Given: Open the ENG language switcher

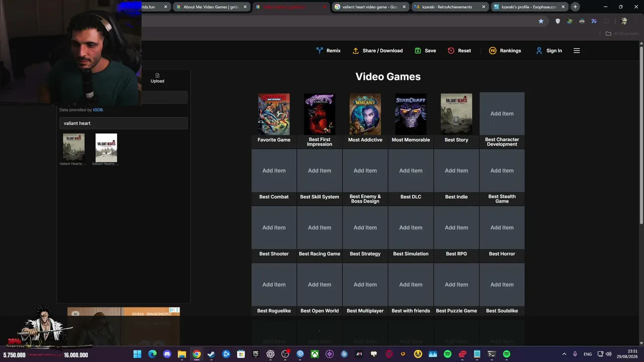Looking at the screenshot, I should tap(588, 354).
